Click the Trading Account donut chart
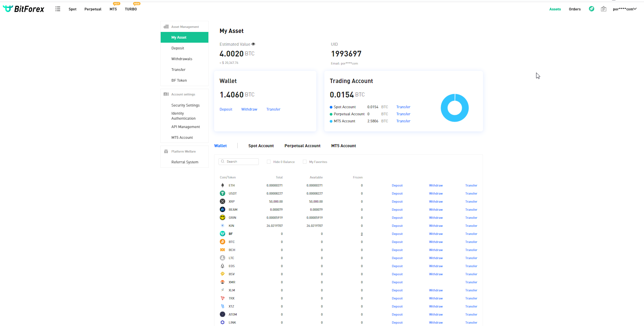This screenshot has width=644, height=326. pos(454,108)
